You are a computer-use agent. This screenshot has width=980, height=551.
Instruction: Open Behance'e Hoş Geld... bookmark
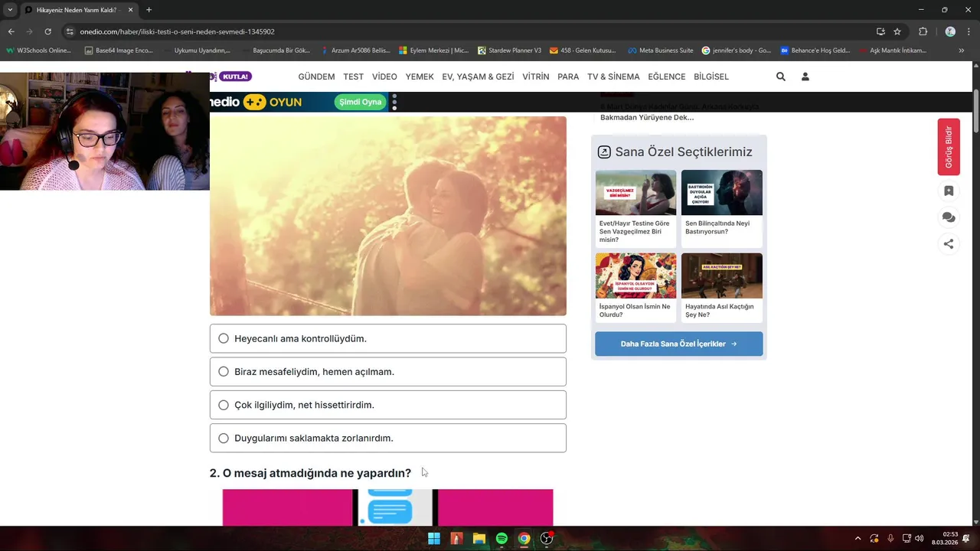tap(815, 51)
